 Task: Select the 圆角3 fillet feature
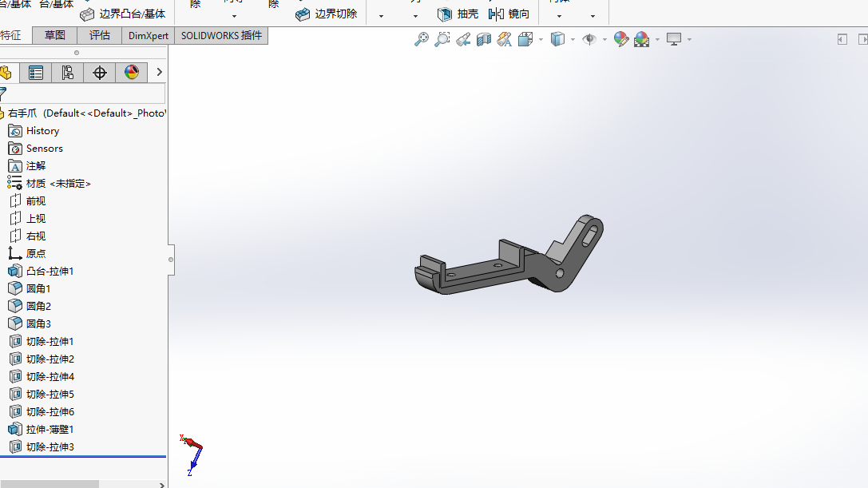click(30, 323)
